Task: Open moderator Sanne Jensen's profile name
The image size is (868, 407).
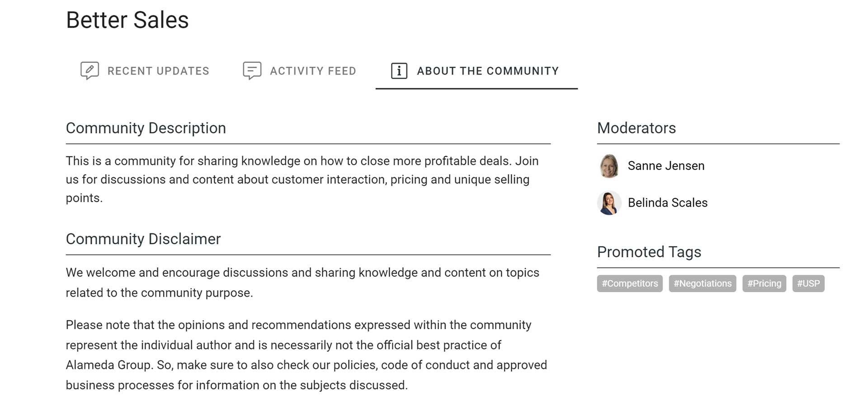Action: pos(666,166)
